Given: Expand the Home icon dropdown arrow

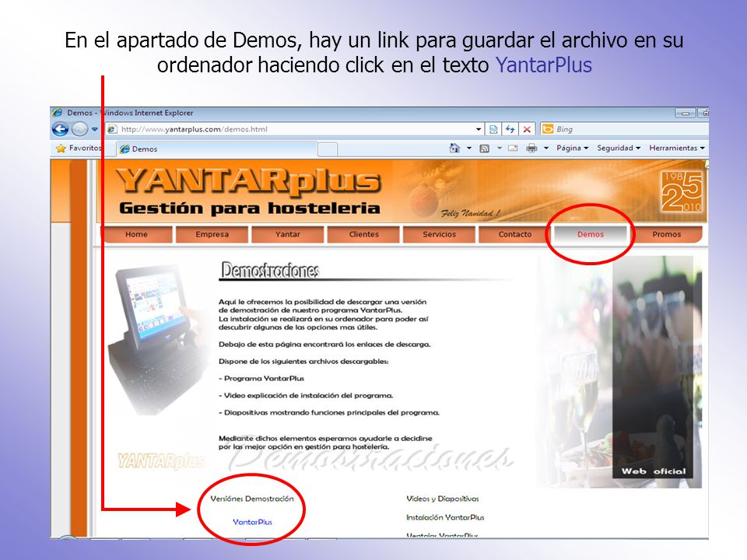Looking at the screenshot, I should pyautogui.click(x=468, y=148).
